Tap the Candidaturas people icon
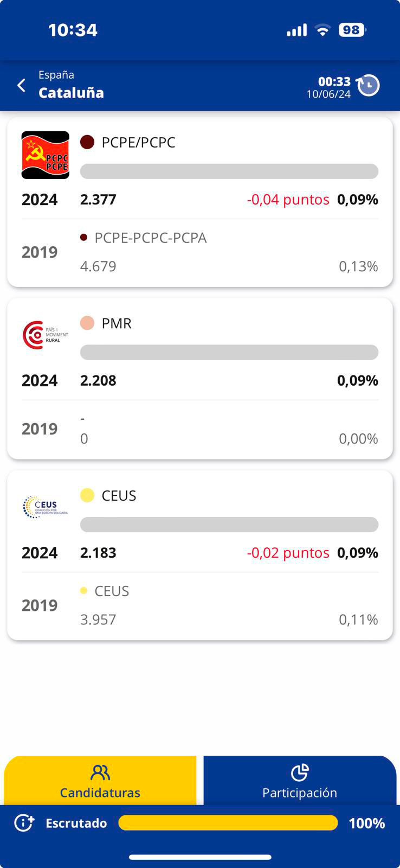Image resolution: width=400 pixels, height=868 pixels. pyautogui.click(x=100, y=773)
